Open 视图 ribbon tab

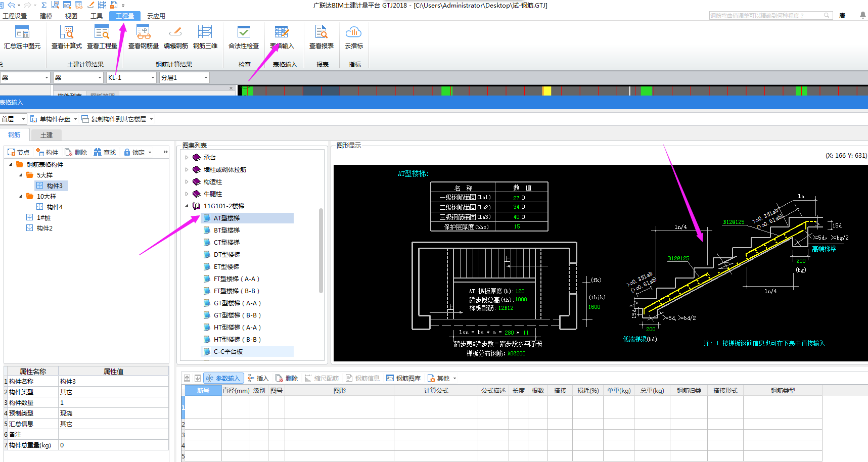(x=71, y=16)
